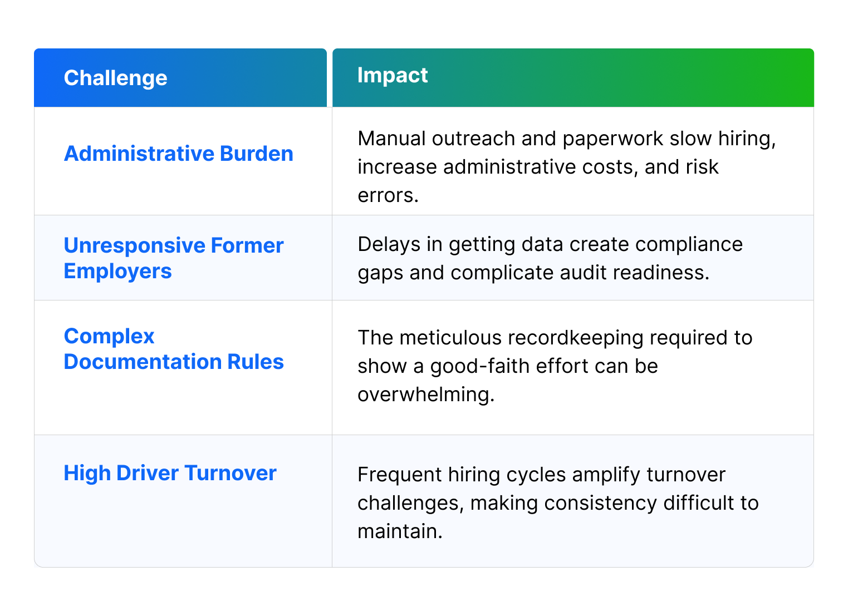Open the Complex Documentation Rules link

[173, 349]
